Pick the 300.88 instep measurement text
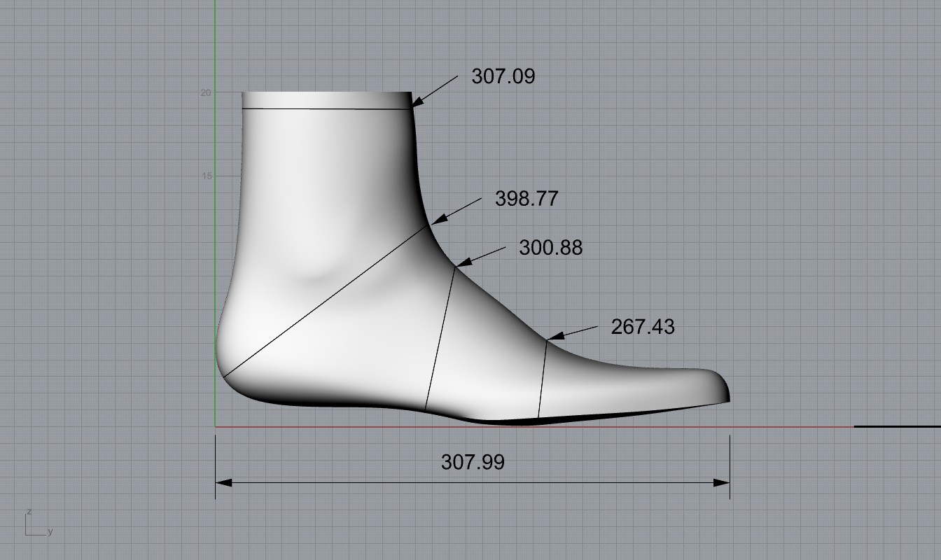The width and height of the screenshot is (941, 560). click(x=550, y=248)
